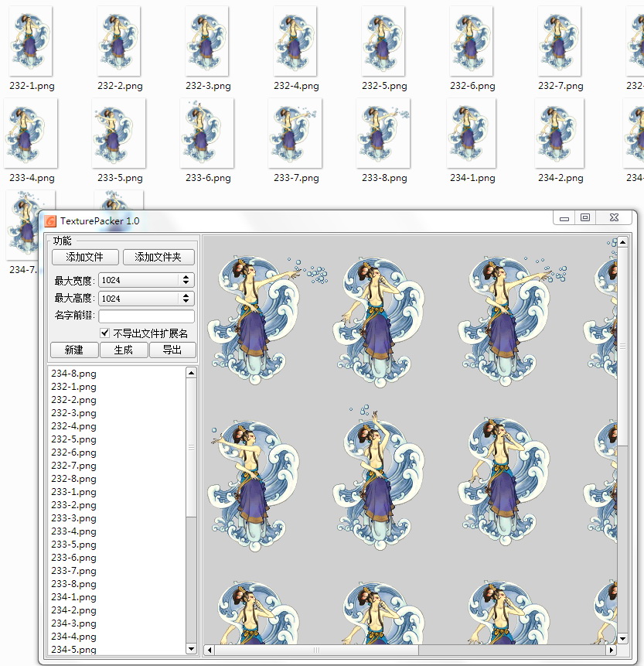The height and width of the screenshot is (666, 644).
Task: Click the 最大高度 1024 value field
Action: coord(138,299)
